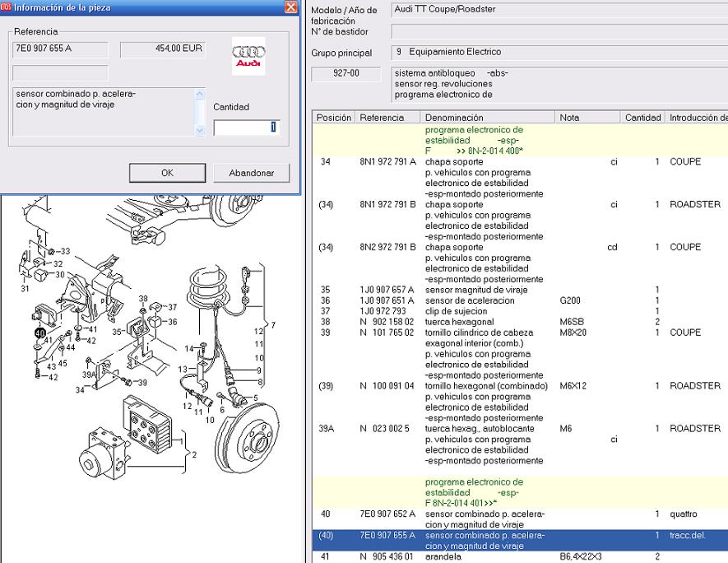728x563 pixels.
Task: Click callout number 35 in the diagram
Action: tap(117, 333)
